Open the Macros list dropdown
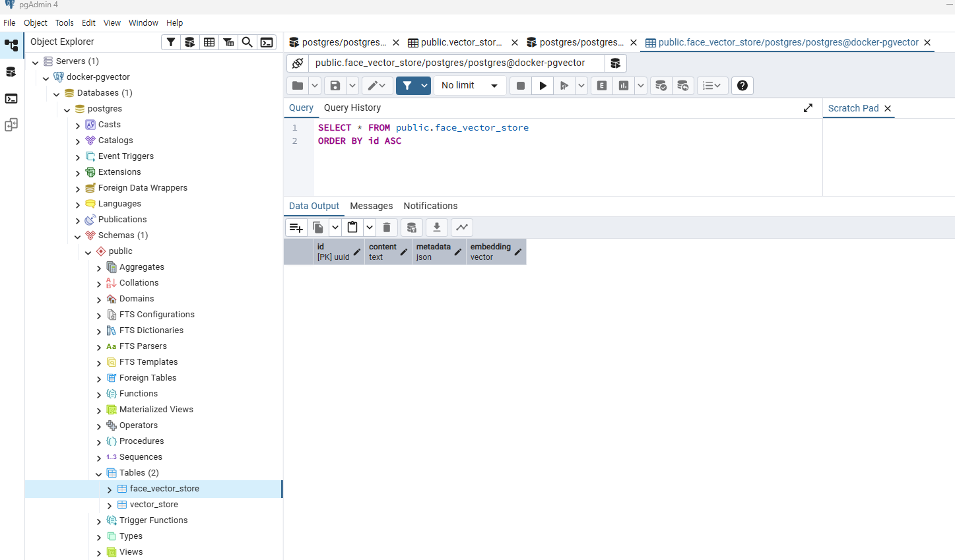Image resolution: width=955 pixels, height=560 pixels. click(x=712, y=86)
